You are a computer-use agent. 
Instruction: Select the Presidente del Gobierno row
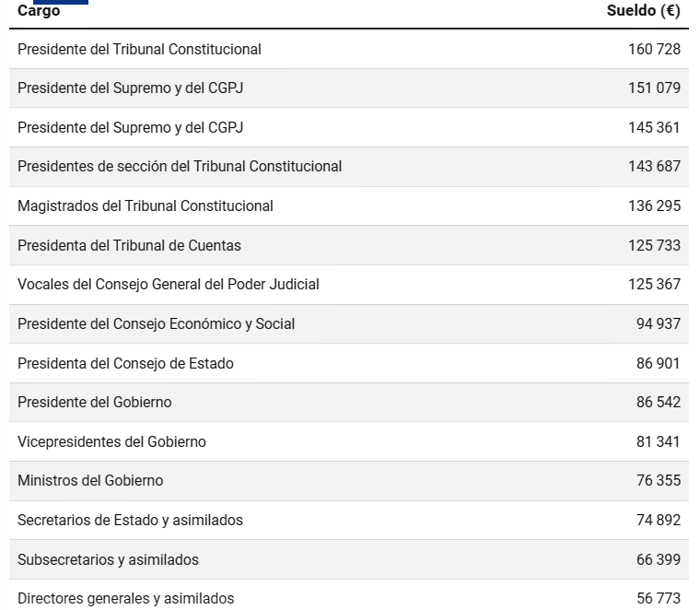tap(349, 403)
